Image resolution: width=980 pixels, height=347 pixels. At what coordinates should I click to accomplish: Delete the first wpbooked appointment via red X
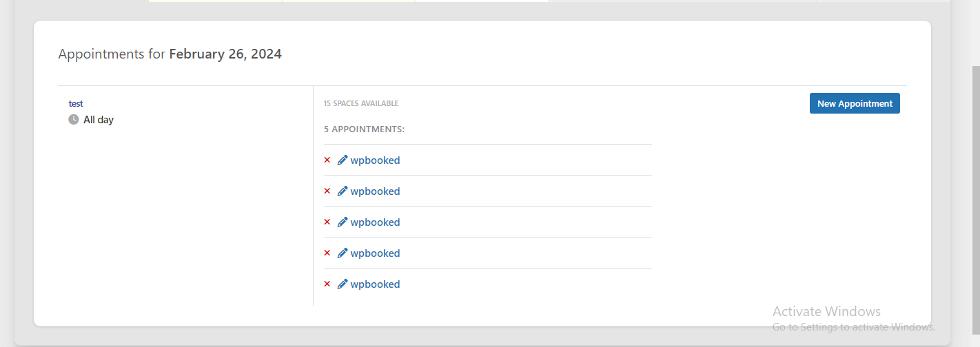pos(327,160)
